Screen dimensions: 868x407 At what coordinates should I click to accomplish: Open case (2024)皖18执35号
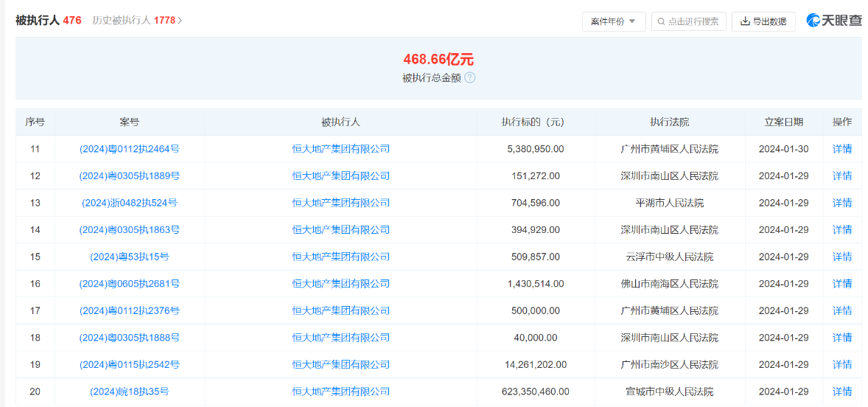[x=129, y=392]
